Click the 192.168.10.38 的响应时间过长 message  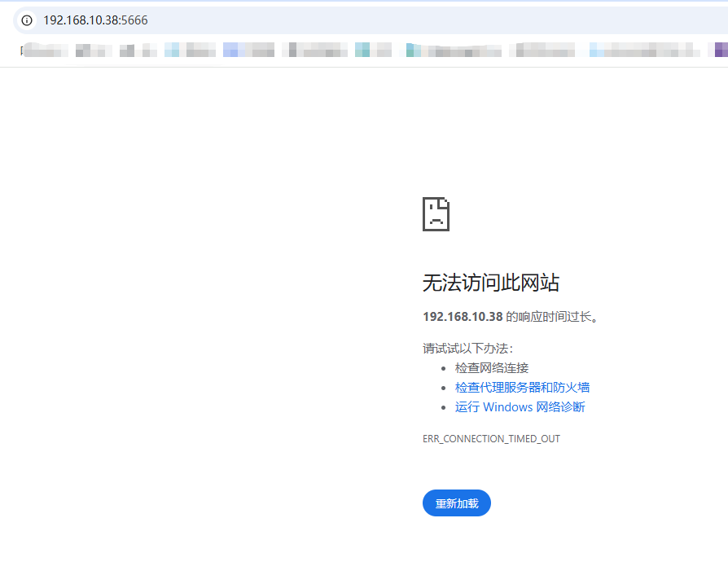511,317
